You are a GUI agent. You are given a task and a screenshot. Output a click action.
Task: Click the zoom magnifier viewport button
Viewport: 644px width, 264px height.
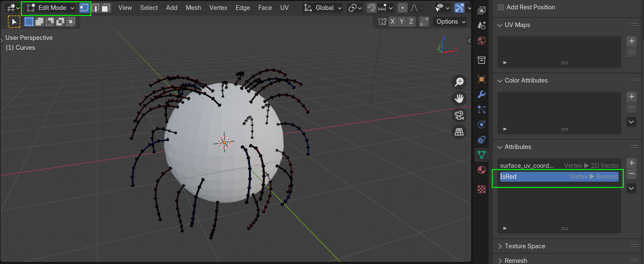pyautogui.click(x=459, y=82)
